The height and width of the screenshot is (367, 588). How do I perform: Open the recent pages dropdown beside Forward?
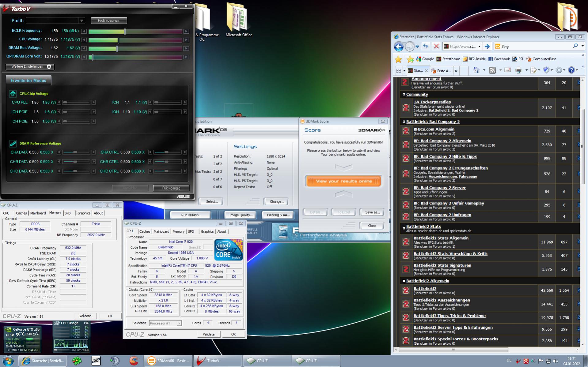pyautogui.click(x=417, y=47)
